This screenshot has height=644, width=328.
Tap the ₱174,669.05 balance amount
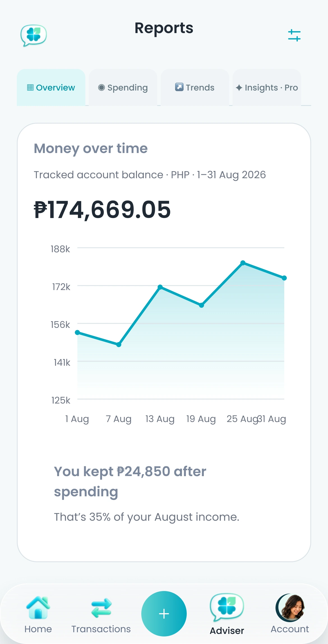tap(102, 210)
